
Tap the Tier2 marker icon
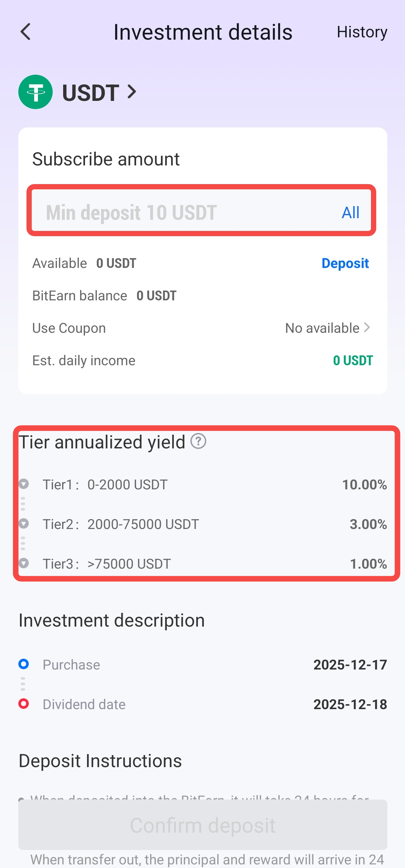(x=24, y=524)
